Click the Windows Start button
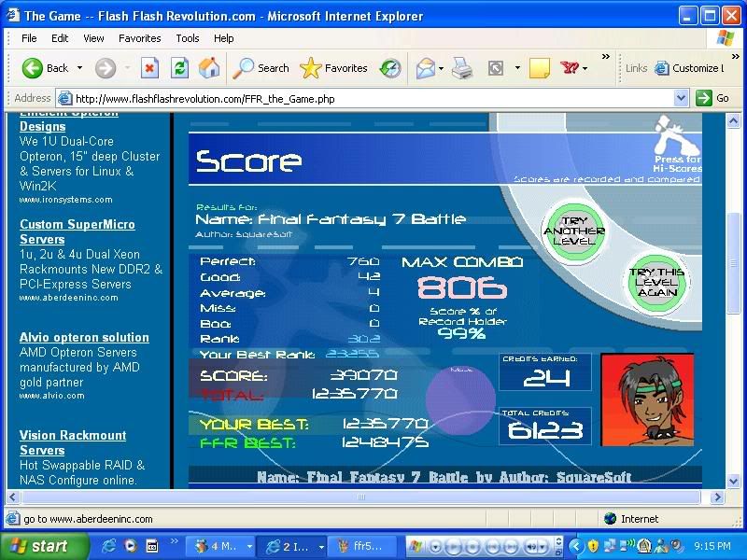747x560 pixels. click(44, 546)
